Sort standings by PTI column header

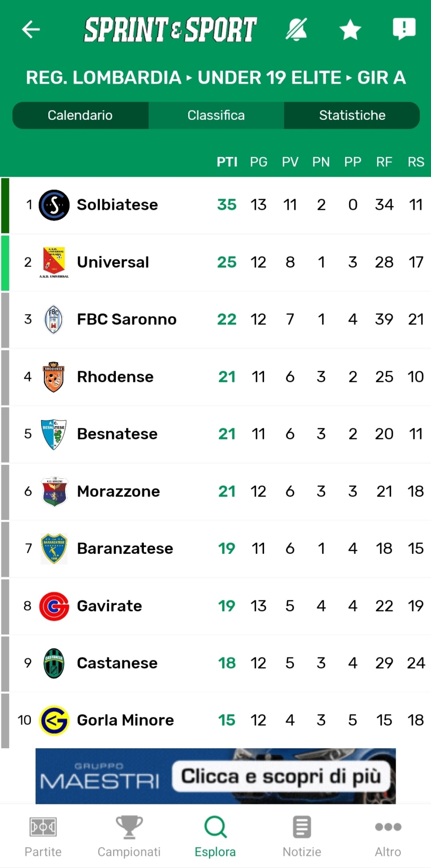pyautogui.click(x=227, y=162)
